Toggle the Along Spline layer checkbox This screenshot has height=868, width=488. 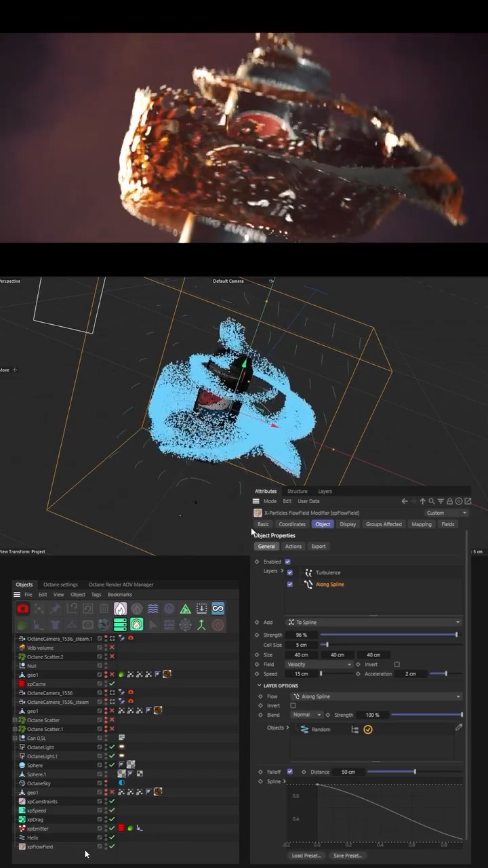[290, 584]
